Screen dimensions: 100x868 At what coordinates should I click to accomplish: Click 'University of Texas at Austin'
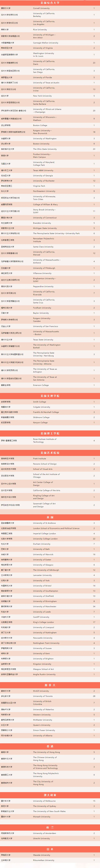coord(46,83)
